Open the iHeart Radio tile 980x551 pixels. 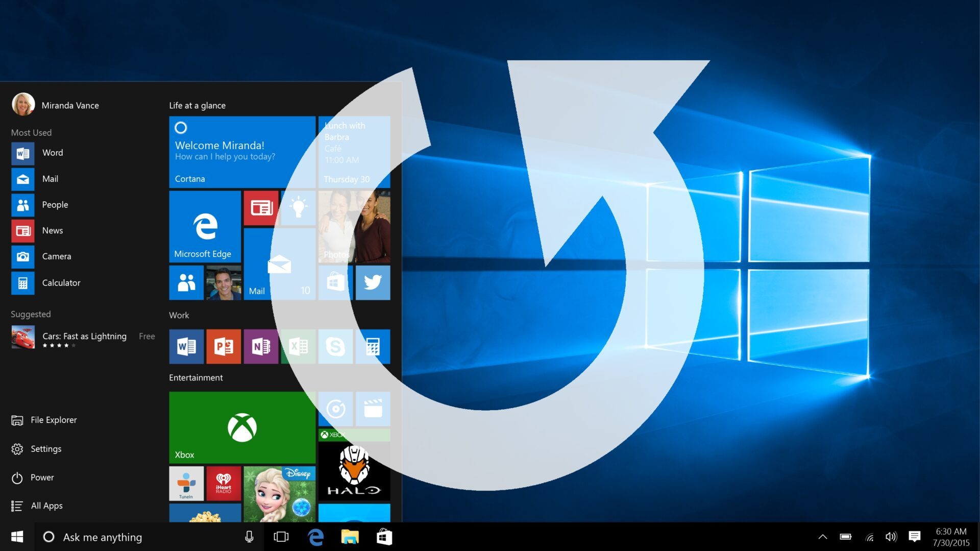point(224,483)
